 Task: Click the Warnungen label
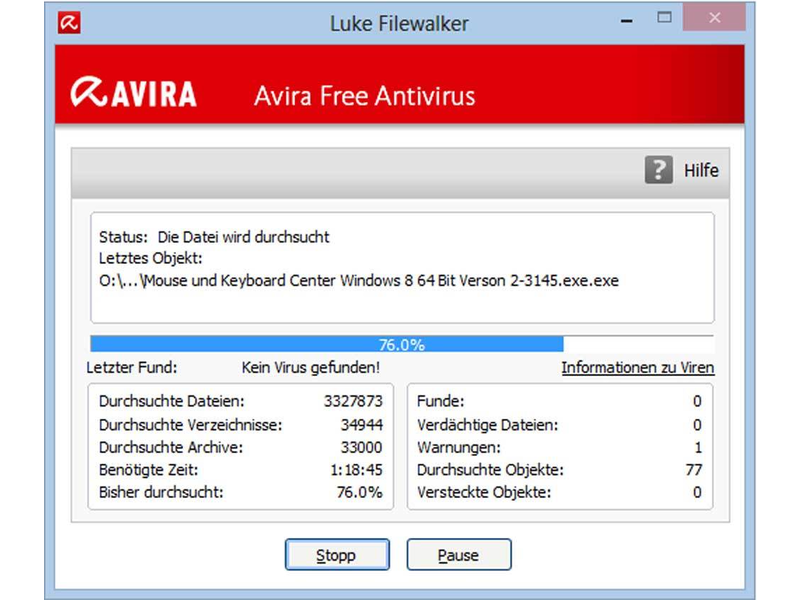(x=459, y=448)
